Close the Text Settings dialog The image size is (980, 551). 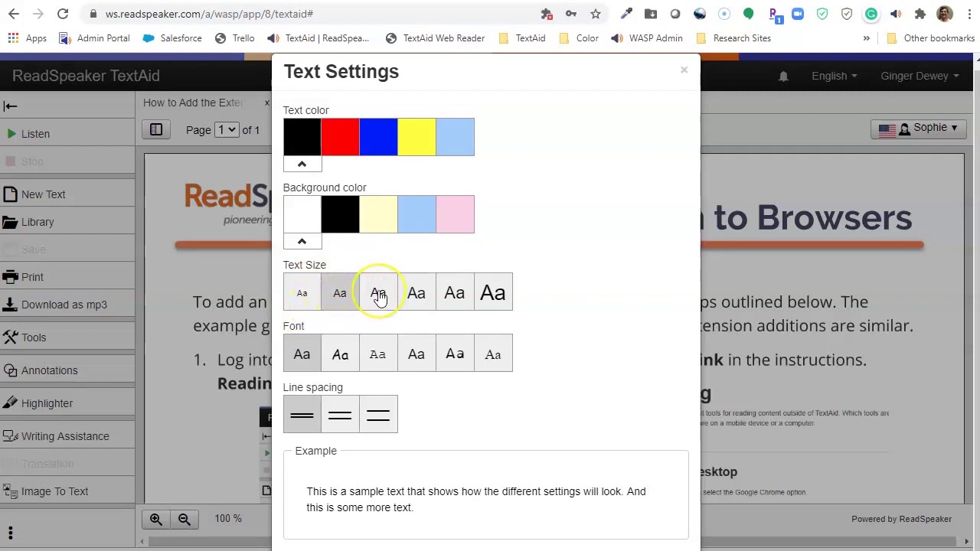click(x=684, y=70)
